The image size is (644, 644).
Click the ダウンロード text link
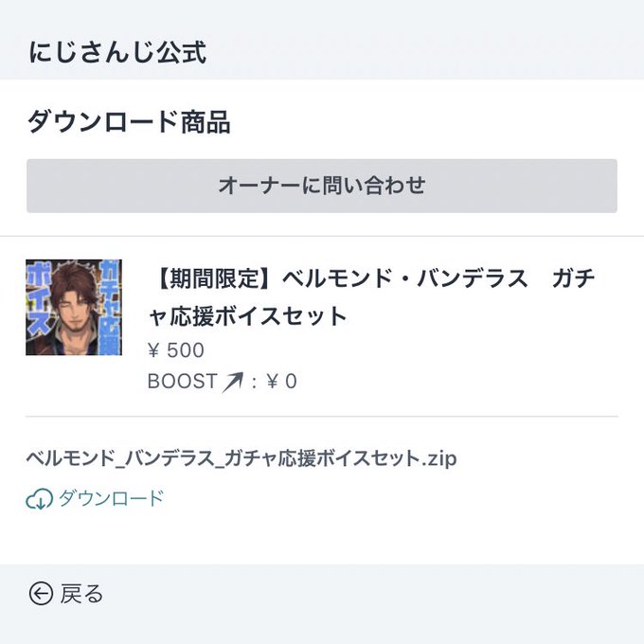pyautogui.click(x=112, y=498)
